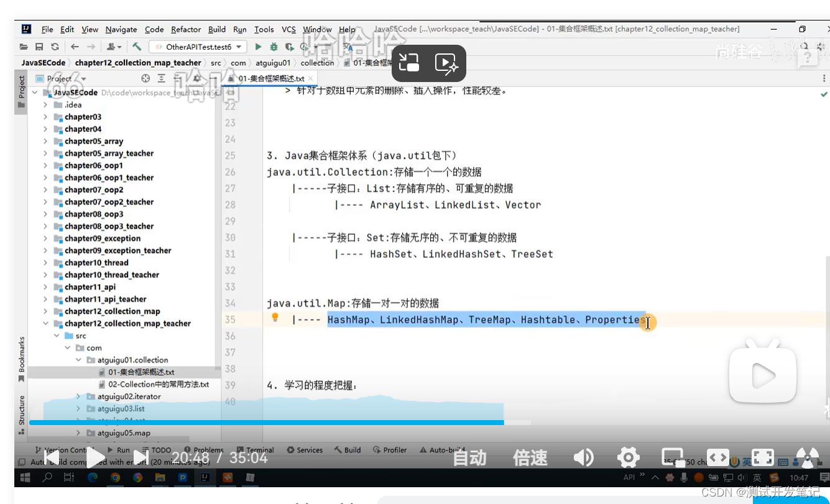830x504 pixels.
Task: Close the 01-集合框架概述.txt editor tab
Action: 311,79
